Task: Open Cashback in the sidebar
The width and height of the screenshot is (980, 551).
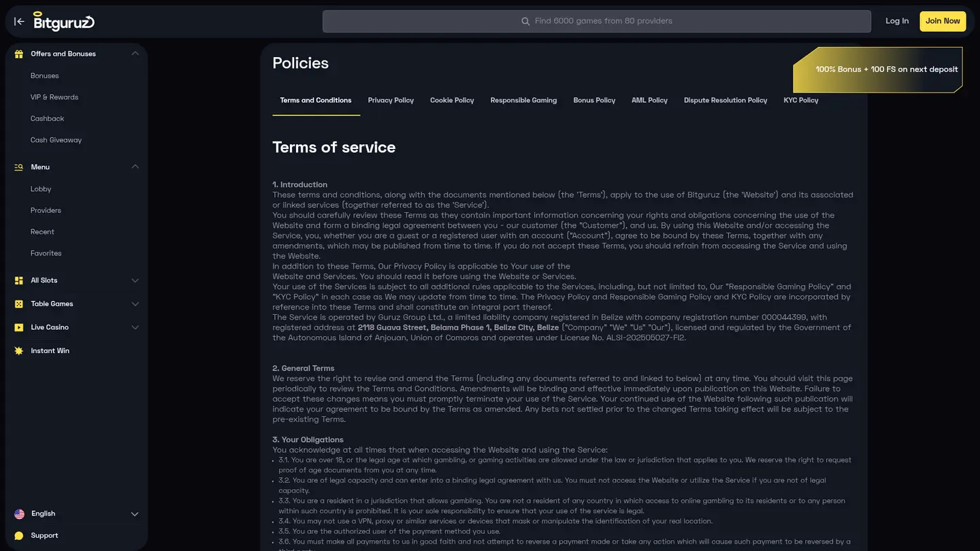Action: [x=48, y=119]
